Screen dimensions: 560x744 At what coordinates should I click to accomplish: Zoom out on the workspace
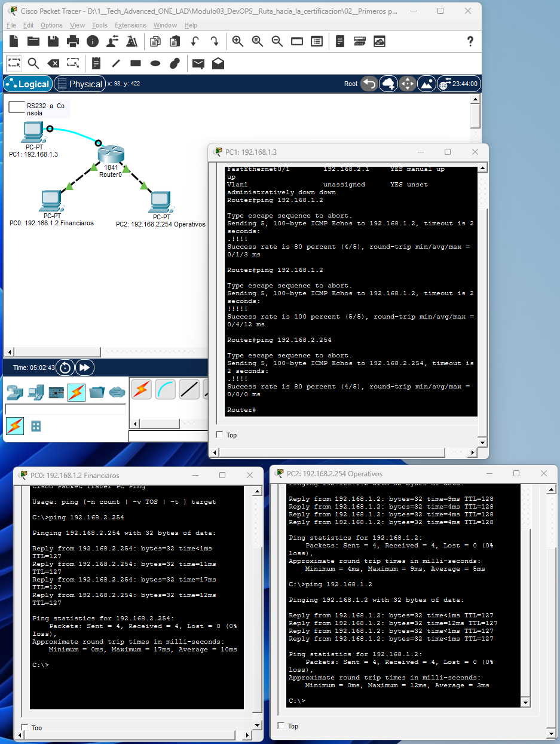coord(277,41)
